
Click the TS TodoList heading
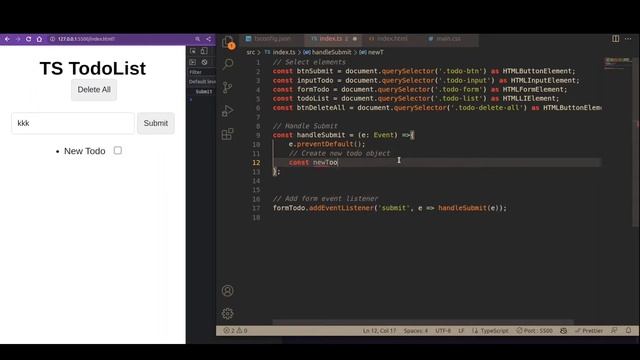pos(93,68)
